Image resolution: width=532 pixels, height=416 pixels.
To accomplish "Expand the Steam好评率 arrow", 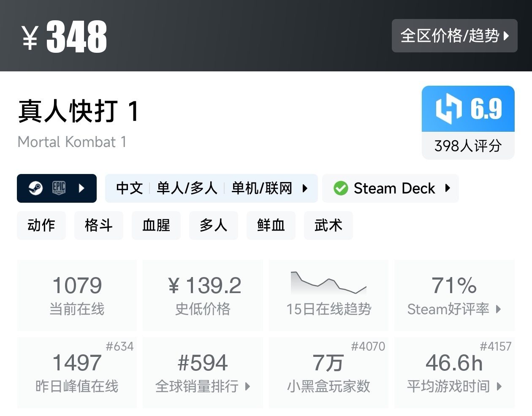I will 498,309.
